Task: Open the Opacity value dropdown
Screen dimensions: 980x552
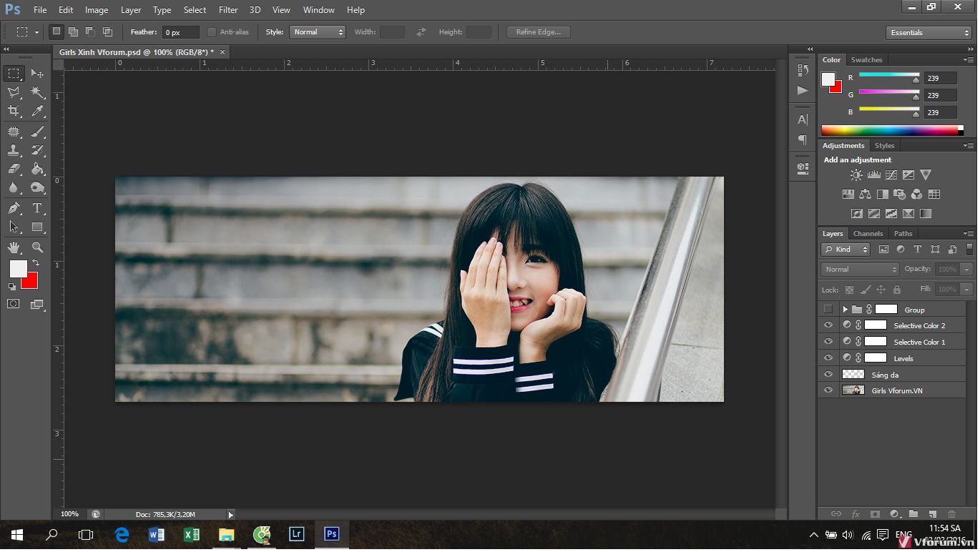Action: coord(967,270)
